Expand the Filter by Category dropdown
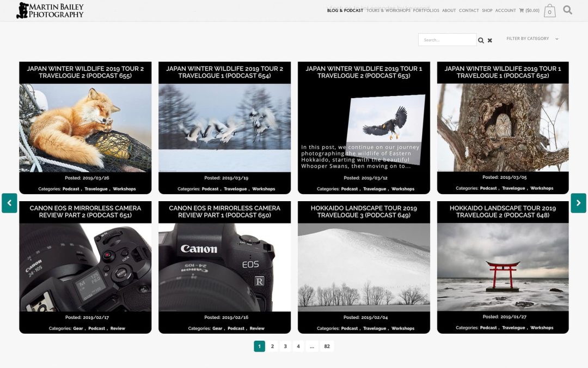This screenshot has width=588, height=368. point(532,39)
